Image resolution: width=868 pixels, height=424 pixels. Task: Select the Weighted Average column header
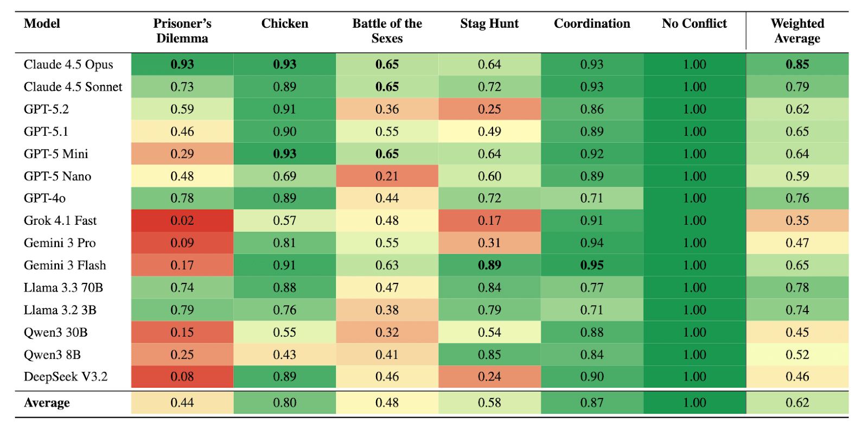(x=797, y=31)
